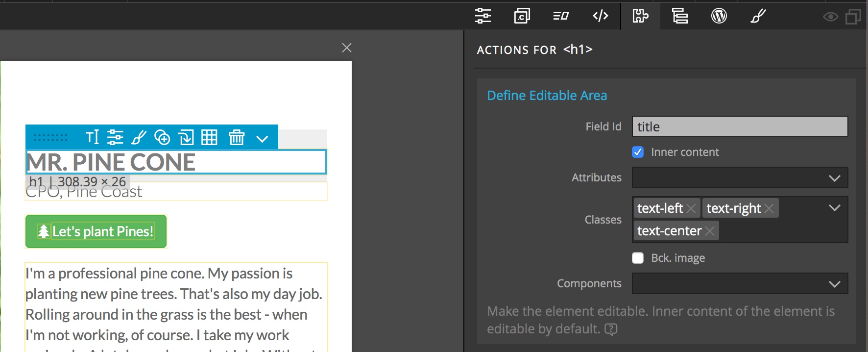Remove the text-left class tag
Screen dimensions: 868x352
pos(691,208)
